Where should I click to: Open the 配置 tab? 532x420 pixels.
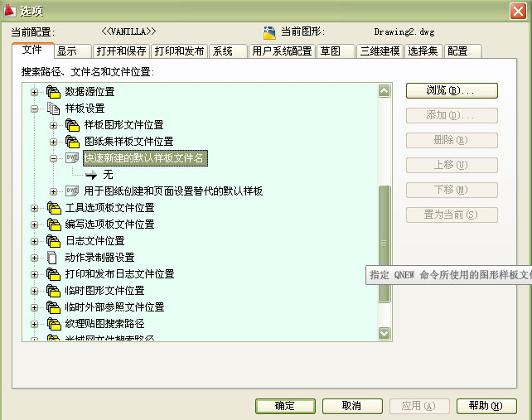(x=462, y=51)
